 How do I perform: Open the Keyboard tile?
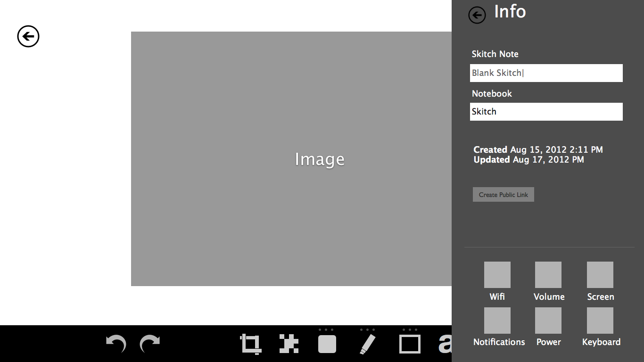(600, 321)
